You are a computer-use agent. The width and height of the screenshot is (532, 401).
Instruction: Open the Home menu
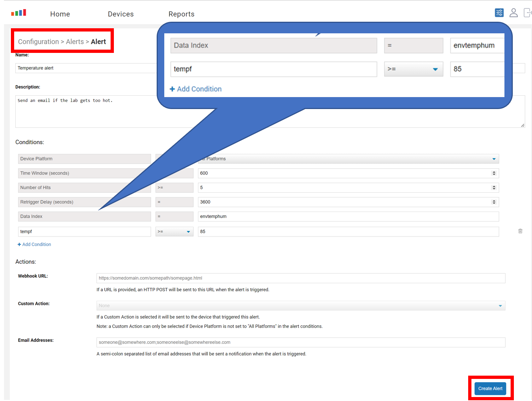click(60, 14)
